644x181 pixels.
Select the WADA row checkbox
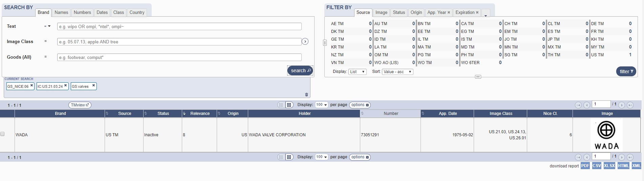[x=3, y=134]
